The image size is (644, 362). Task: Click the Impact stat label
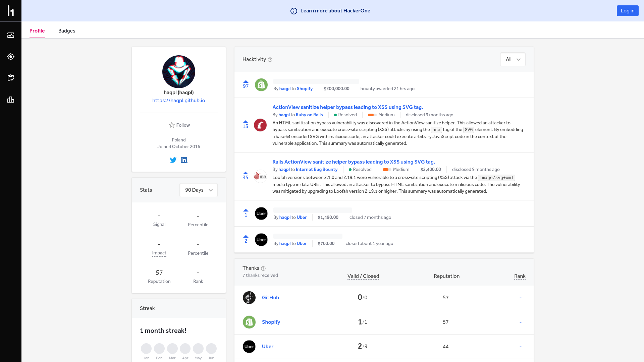tap(159, 253)
